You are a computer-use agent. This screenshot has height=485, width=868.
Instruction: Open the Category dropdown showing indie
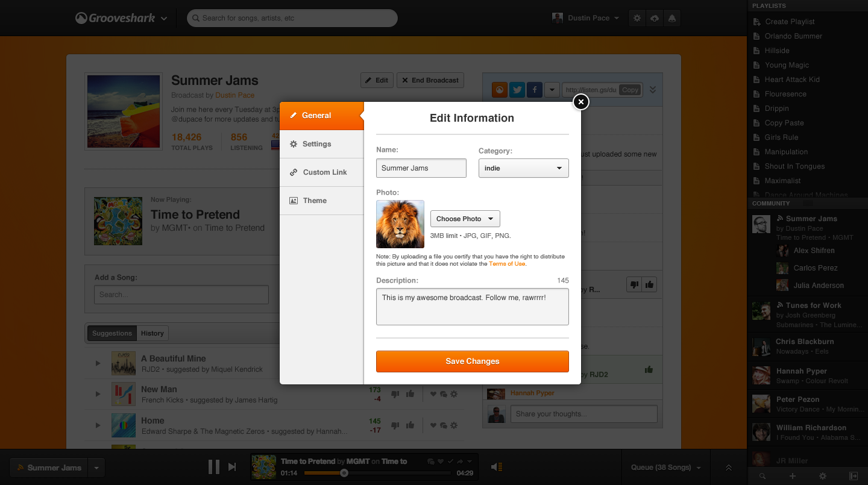pos(523,168)
